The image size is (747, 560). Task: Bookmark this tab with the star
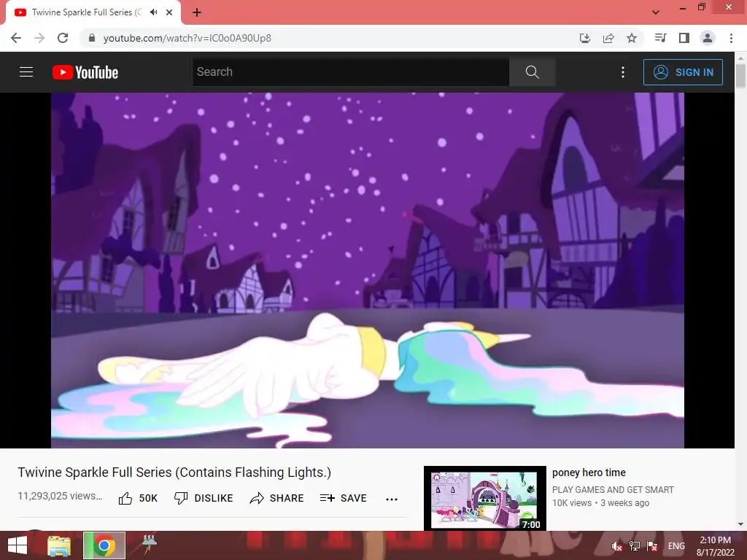[632, 38]
